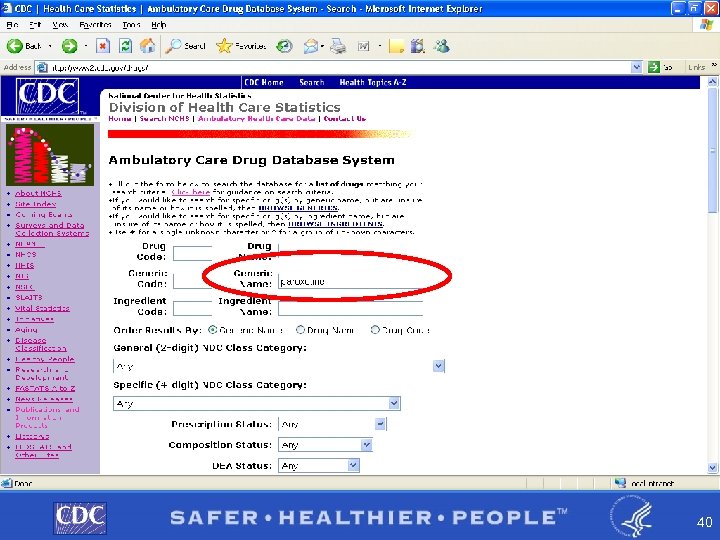
Task: Open the Mail envelope toolbar icon
Action: click(311, 46)
